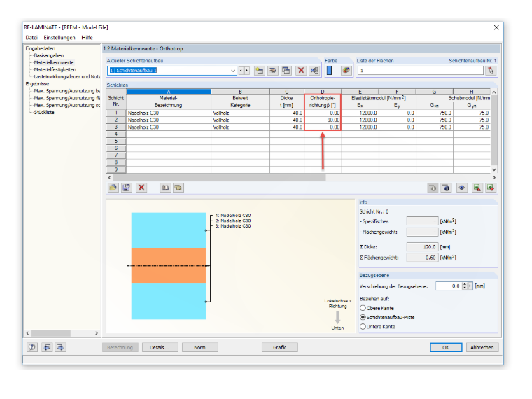
Task: Select the Obere Kante radio button
Action: [x=363, y=308]
